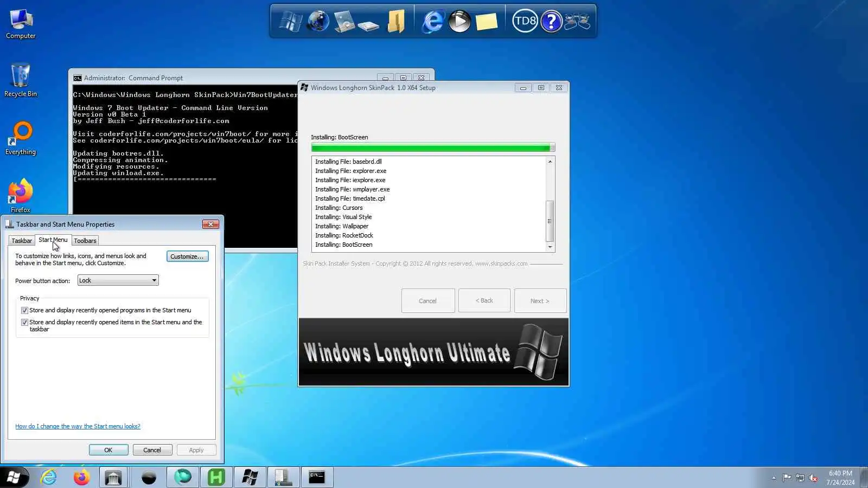Open the globe network icon in the dock

pyautogui.click(x=318, y=21)
